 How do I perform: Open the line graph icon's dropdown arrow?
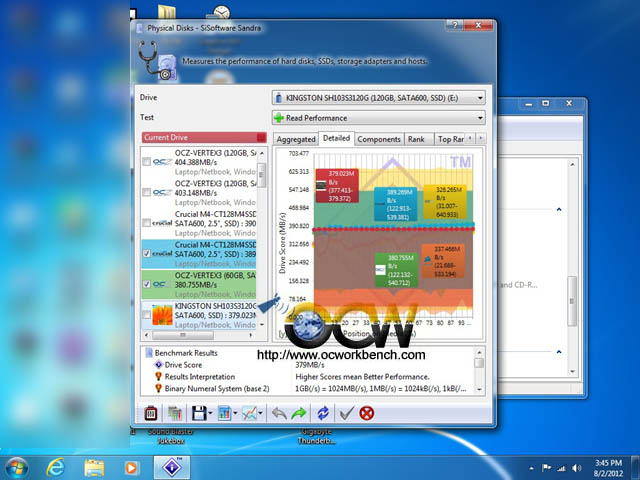260,413
